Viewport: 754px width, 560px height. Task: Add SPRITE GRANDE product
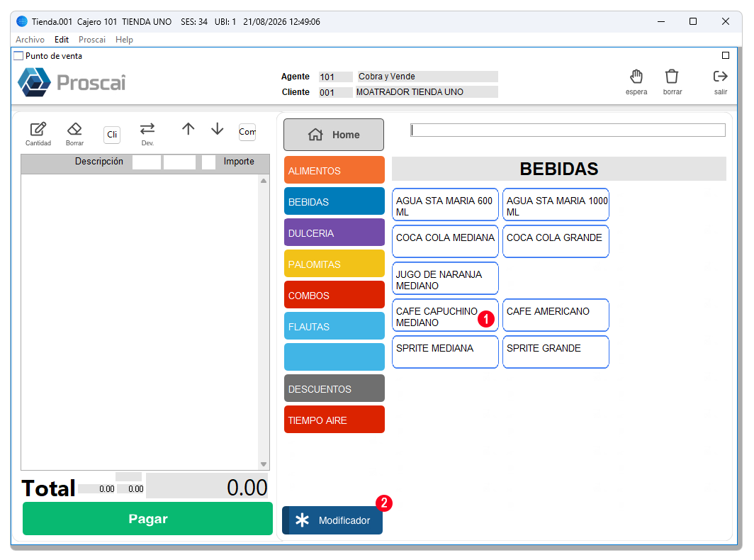point(556,352)
